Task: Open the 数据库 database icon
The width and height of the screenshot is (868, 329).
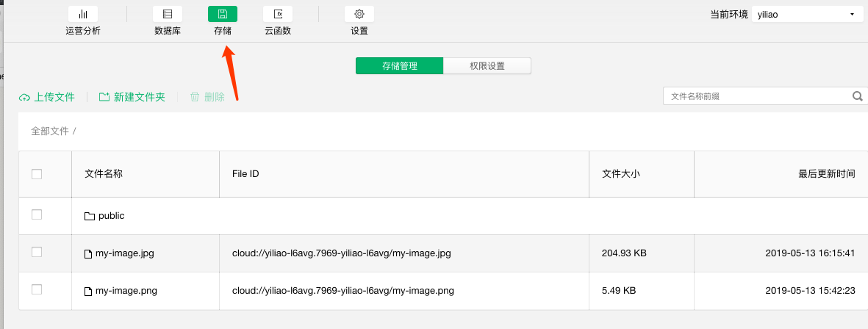Action: [167, 14]
